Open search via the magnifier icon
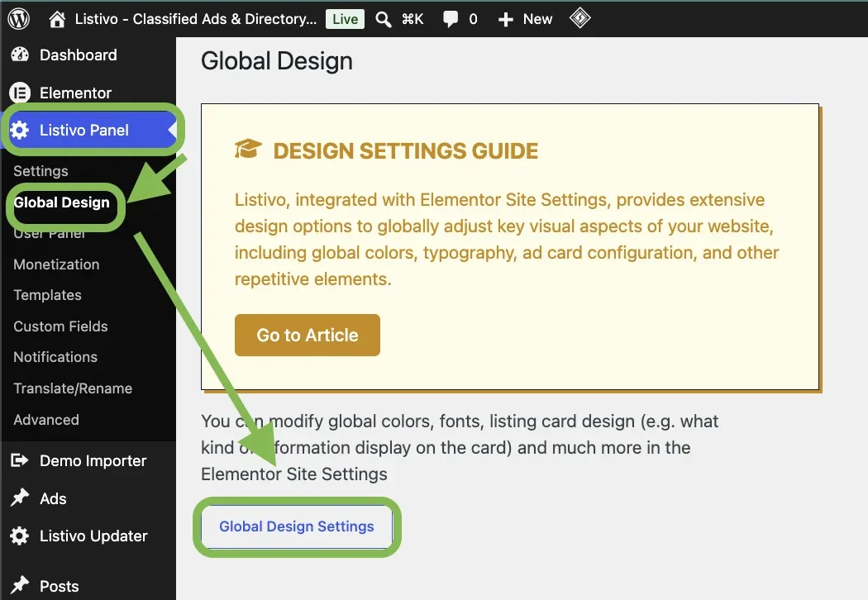868x600 pixels. (383, 19)
